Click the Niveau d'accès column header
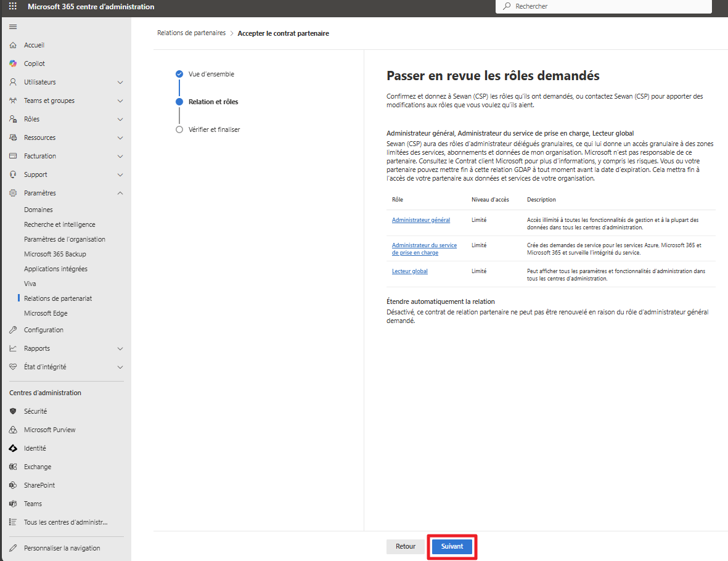This screenshot has width=728, height=561. coord(490,200)
